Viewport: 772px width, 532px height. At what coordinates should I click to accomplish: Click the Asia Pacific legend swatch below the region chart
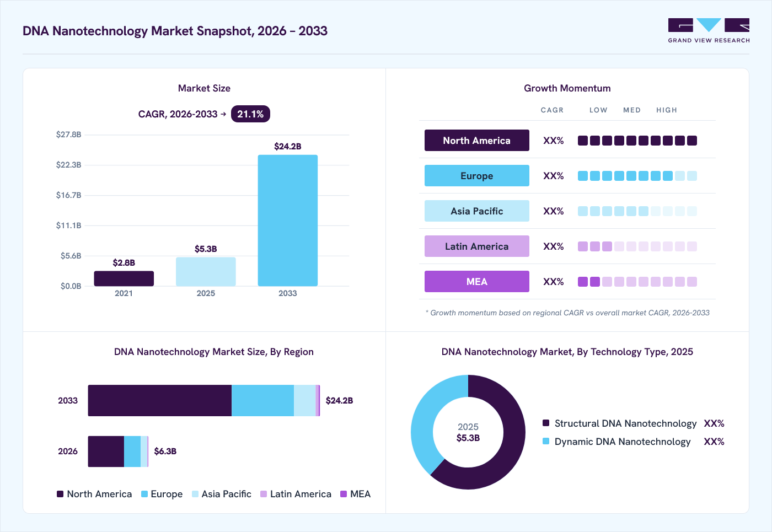195,494
